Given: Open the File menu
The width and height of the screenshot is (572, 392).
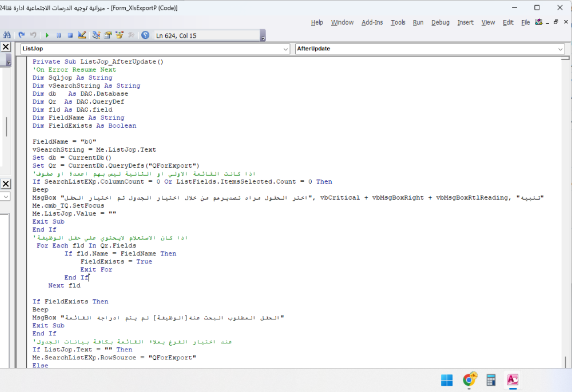Looking at the screenshot, I should (525, 22).
